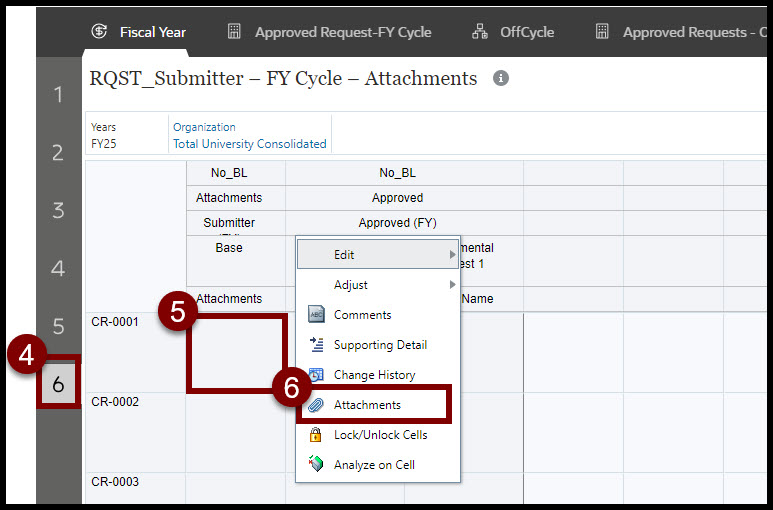Select Attachments from the context menu
The image size is (773, 510).
[x=367, y=405]
